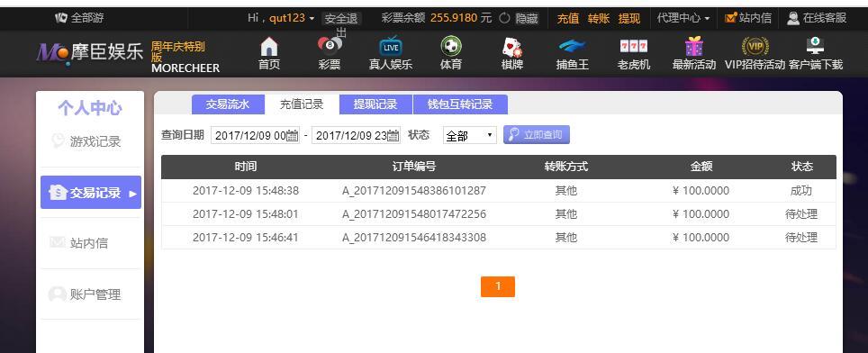Open 站内信 in the sidebar
This screenshot has width=868, height=353.
[x=91, y=243]
